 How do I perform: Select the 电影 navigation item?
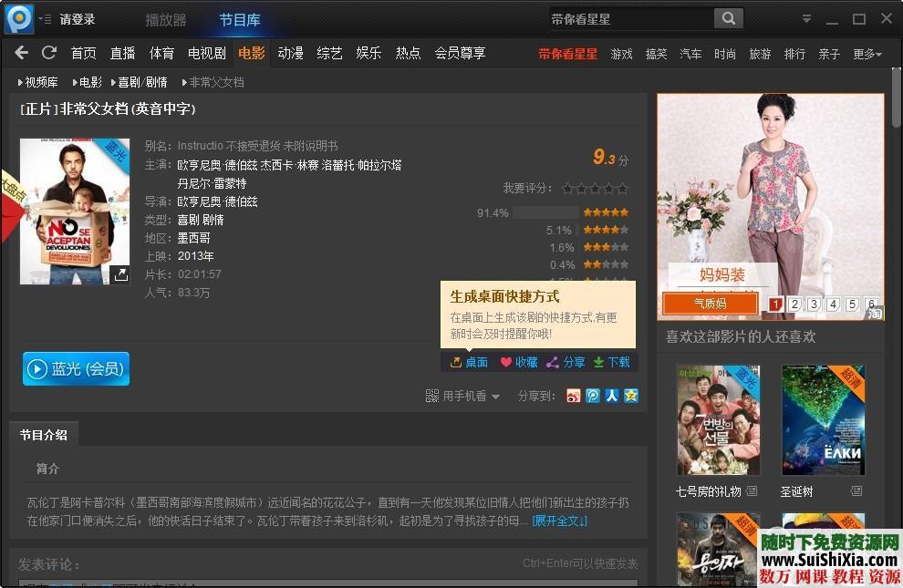point(252,54)
